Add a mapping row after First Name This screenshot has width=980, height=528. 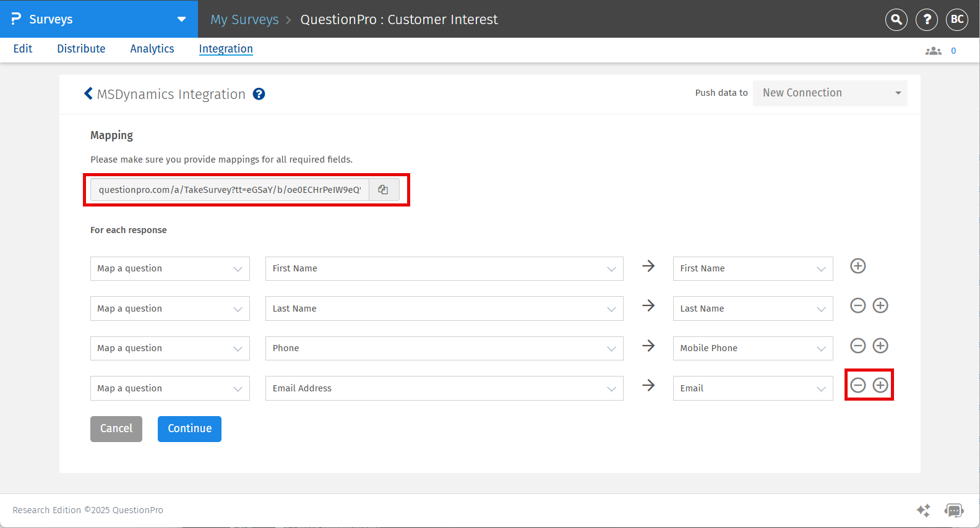pos(858,266)
